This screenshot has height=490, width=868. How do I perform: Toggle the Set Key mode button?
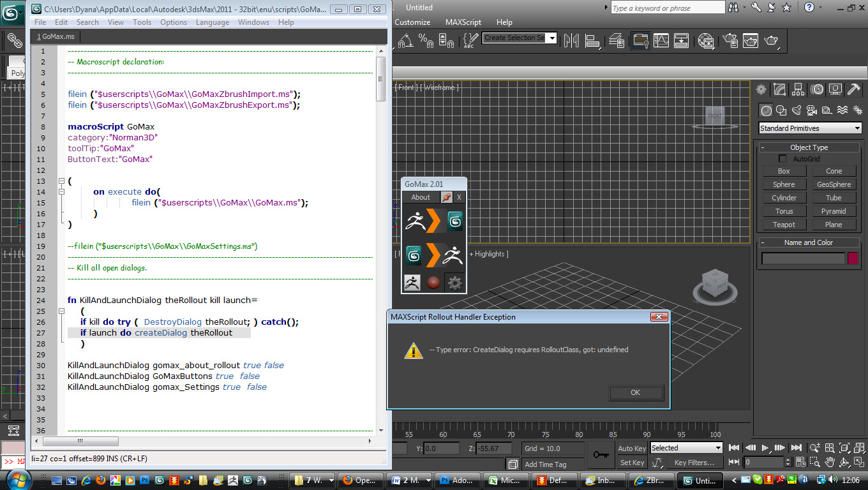(x=632, y=463)
